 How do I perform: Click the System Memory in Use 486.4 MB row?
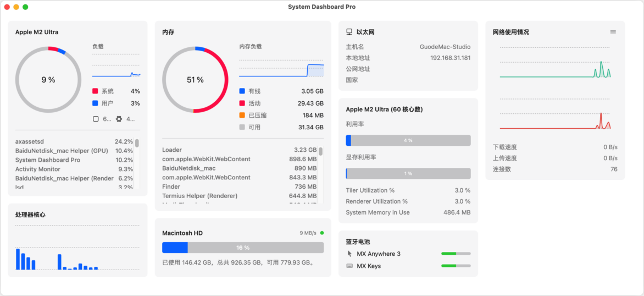(408, 212)
